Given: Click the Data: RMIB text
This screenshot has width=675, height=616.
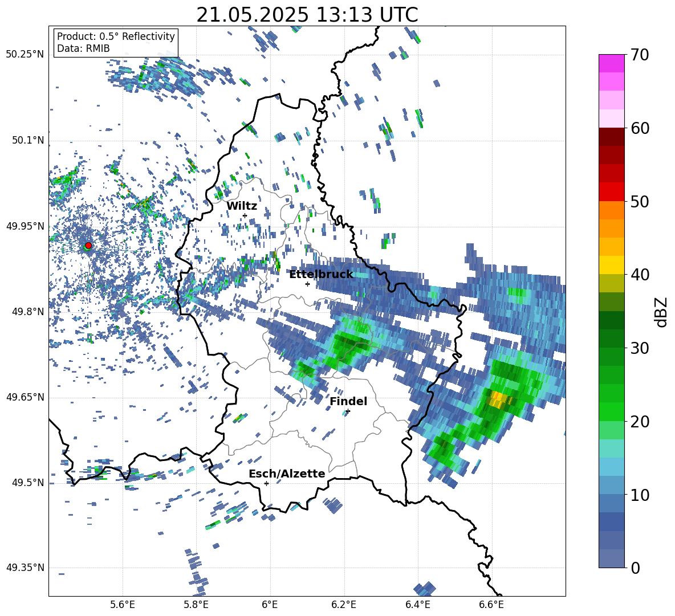Looking at the screenshot, I should [x=83, y=48].
